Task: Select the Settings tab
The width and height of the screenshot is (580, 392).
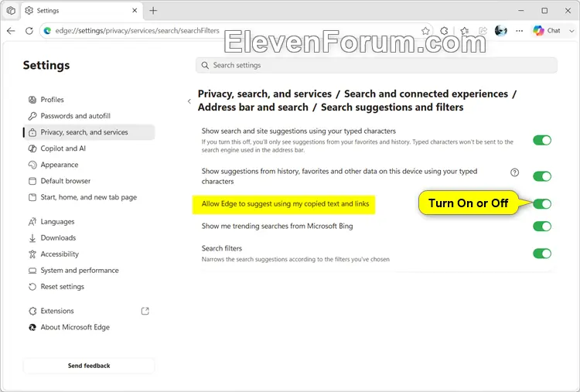Action: coord(81,11)
